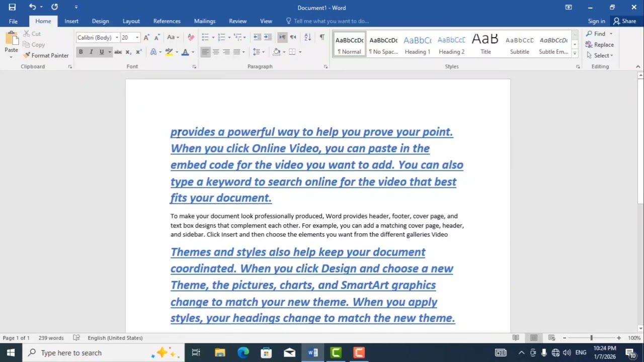Clear all formatting eraser icon
This screenshot has height=362, width=644.
191,37
